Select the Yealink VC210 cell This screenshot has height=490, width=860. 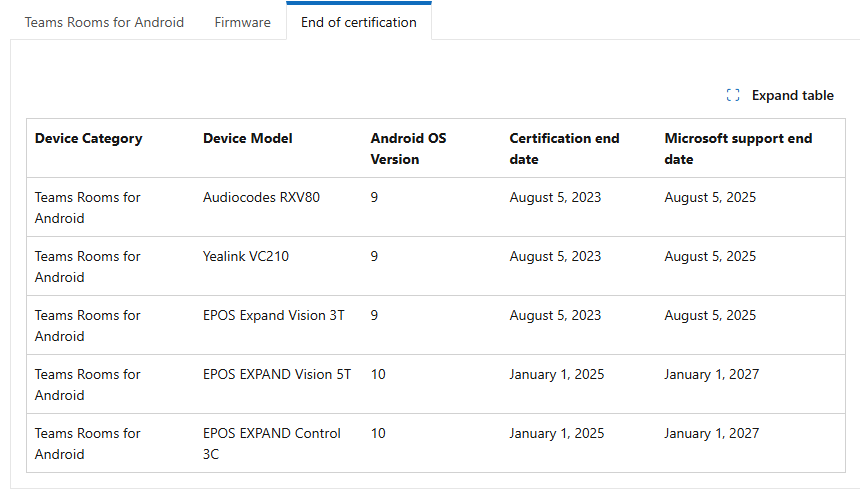pyautogui.click(x=246, y=256)
